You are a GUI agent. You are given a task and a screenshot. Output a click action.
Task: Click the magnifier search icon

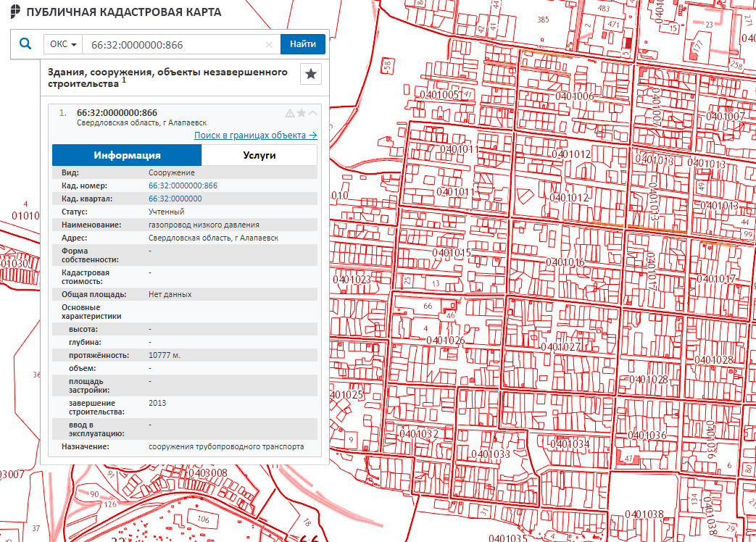coord(25,44)
